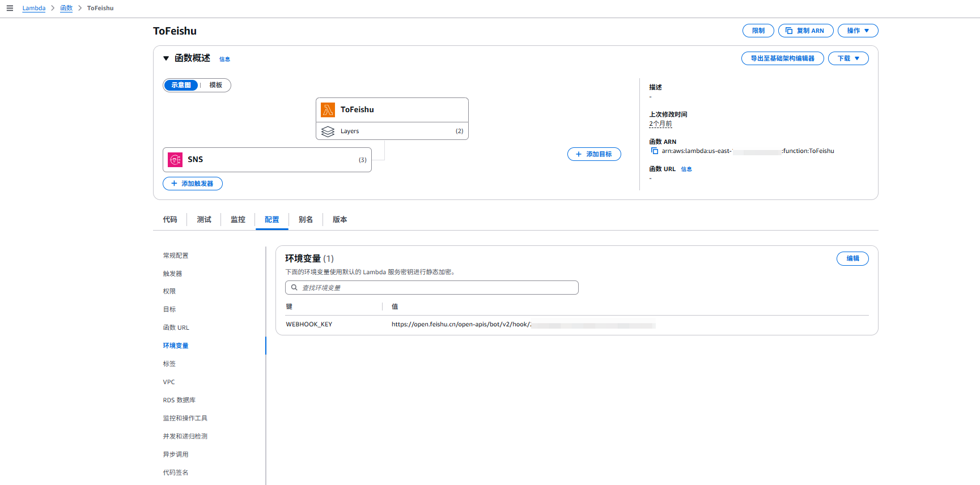
Task: Open 代码签名 in side menu
Action: 176,473
